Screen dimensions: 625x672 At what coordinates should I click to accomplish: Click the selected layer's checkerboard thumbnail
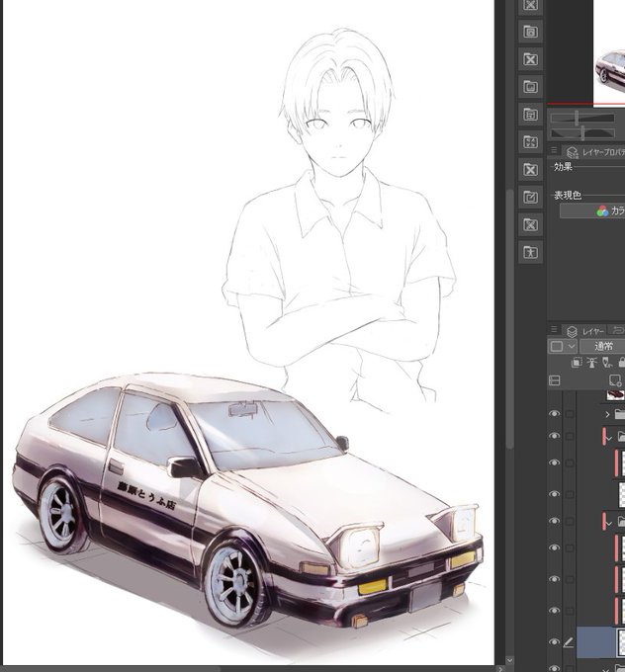click(x=621, y=642)
